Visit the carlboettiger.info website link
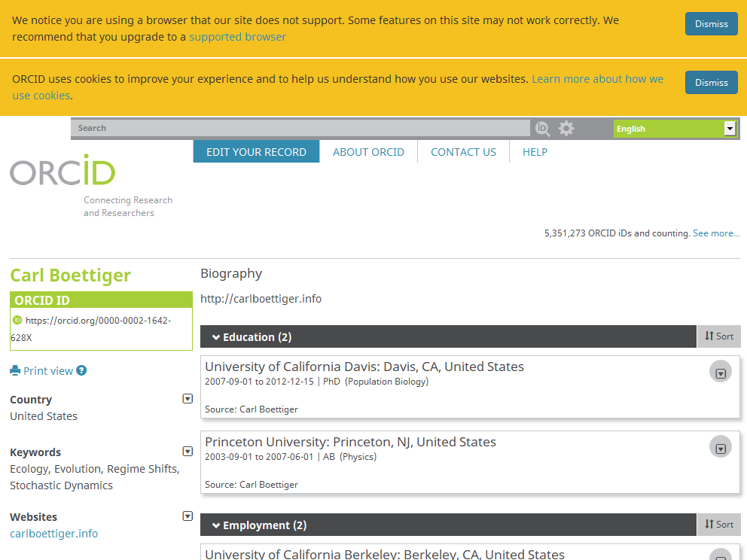This screenshot has height=560, width=747. (x=53, y=533)
